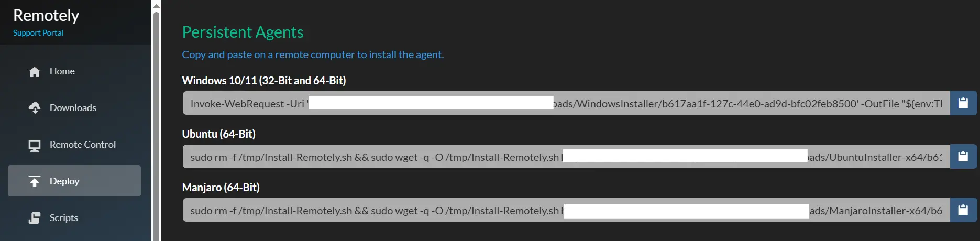Click the sidebar scrollbar up arrow
980x241 pixels.
coord(156,6)
